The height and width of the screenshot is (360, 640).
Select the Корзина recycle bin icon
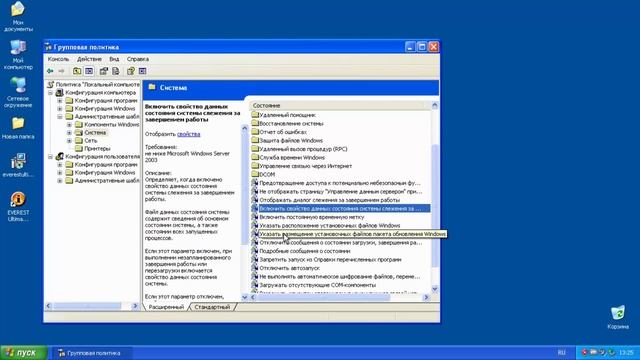click(618, 317)
